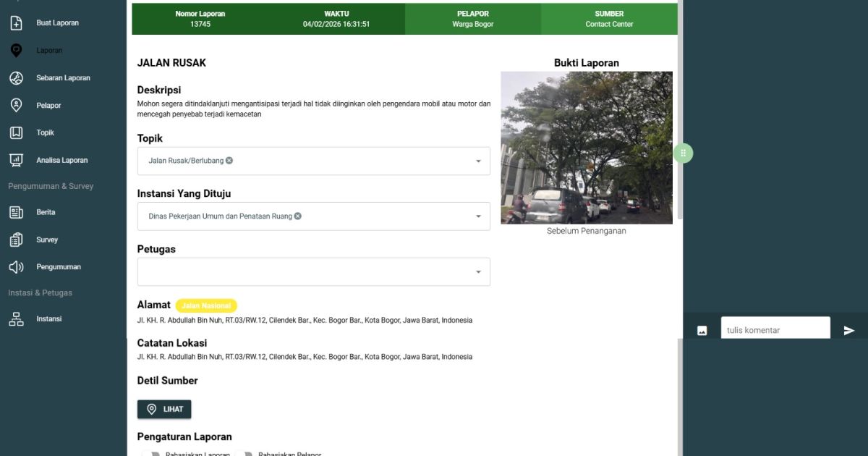Open the Instansi Yang Dituju dropdown
This screenshot has width=868, height=456.
tap(477, 216)
